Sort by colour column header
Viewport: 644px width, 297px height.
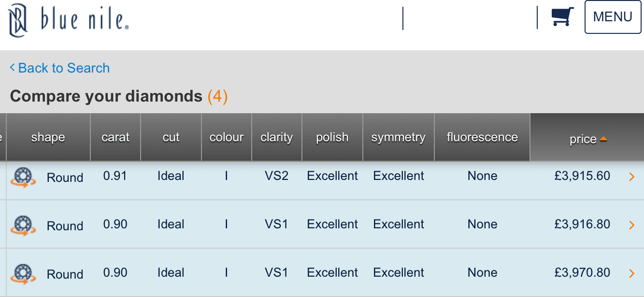(x=227, y=137)
